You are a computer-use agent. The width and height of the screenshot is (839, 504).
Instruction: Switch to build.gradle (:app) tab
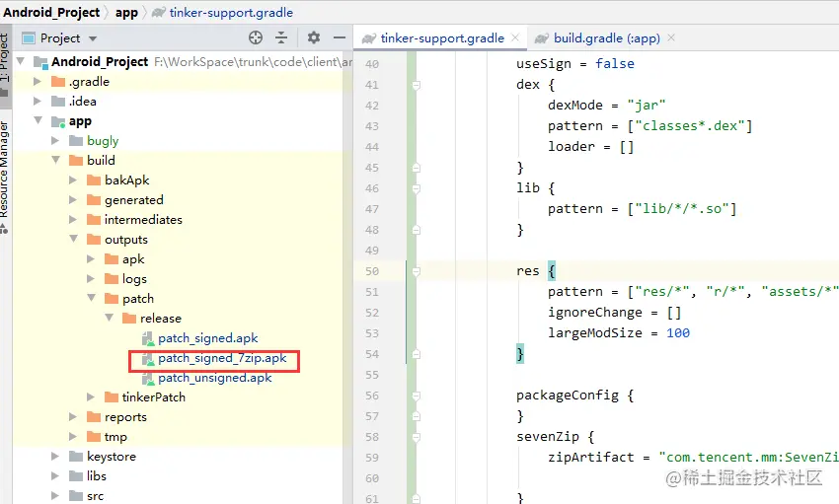coord(607,37)
